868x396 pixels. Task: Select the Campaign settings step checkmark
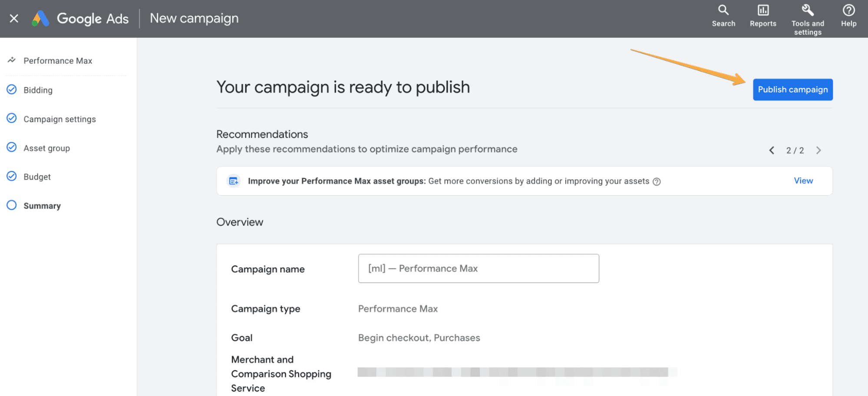click(12, 118)
